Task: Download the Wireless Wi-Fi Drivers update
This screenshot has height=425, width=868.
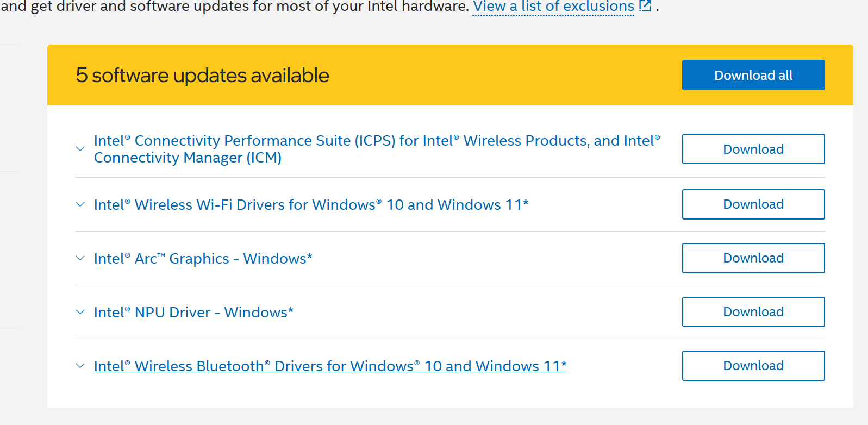Action: coord(753,204)
